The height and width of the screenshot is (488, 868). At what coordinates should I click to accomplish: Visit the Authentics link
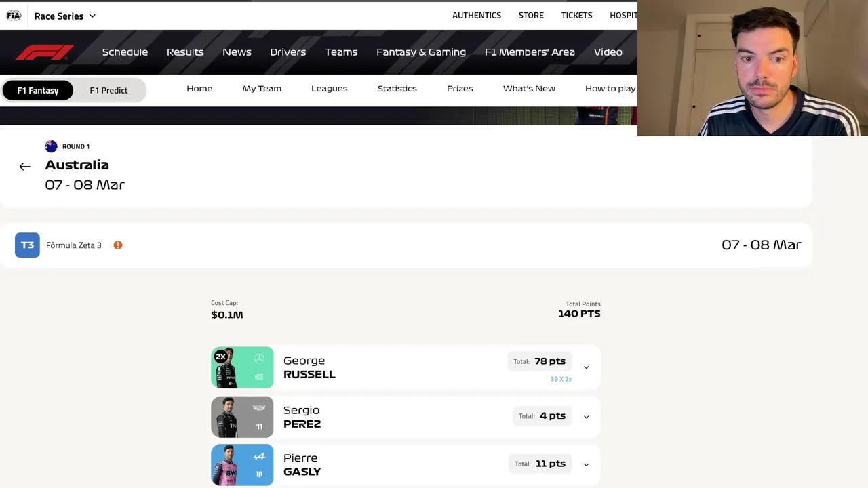click(x=477, y=15)
